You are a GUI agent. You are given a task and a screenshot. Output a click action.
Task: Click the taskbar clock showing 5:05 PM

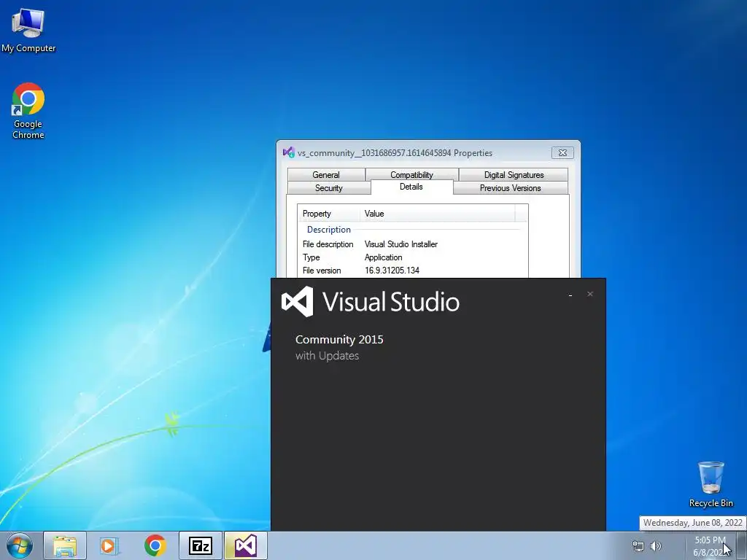[709, 545]
